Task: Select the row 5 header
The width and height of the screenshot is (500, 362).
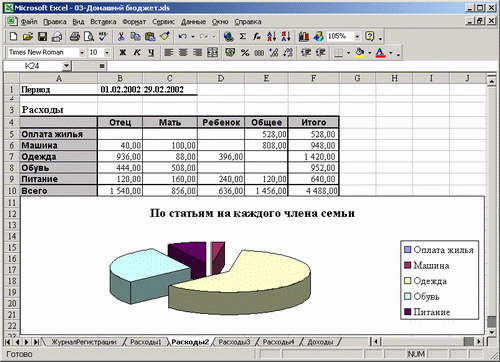Action: 12,134
